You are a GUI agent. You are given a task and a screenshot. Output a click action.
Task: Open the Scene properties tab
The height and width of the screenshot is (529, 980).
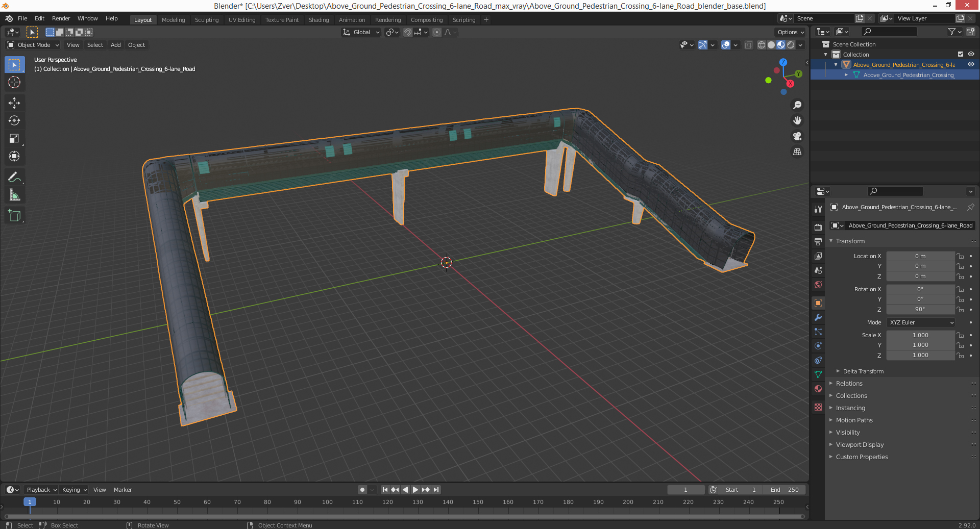(x=818, y=270)
